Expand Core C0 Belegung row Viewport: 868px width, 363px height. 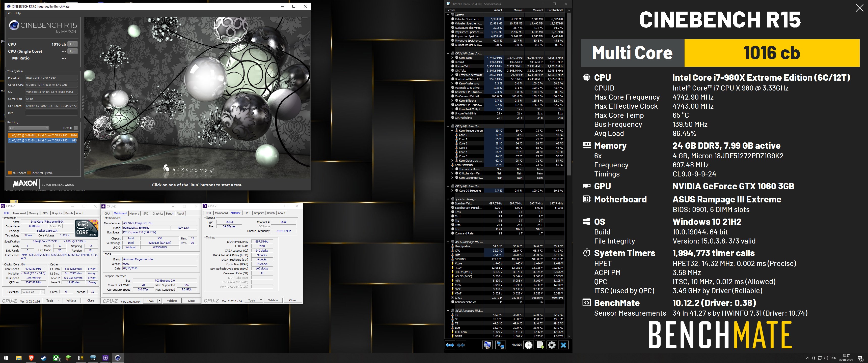[452, 191]
